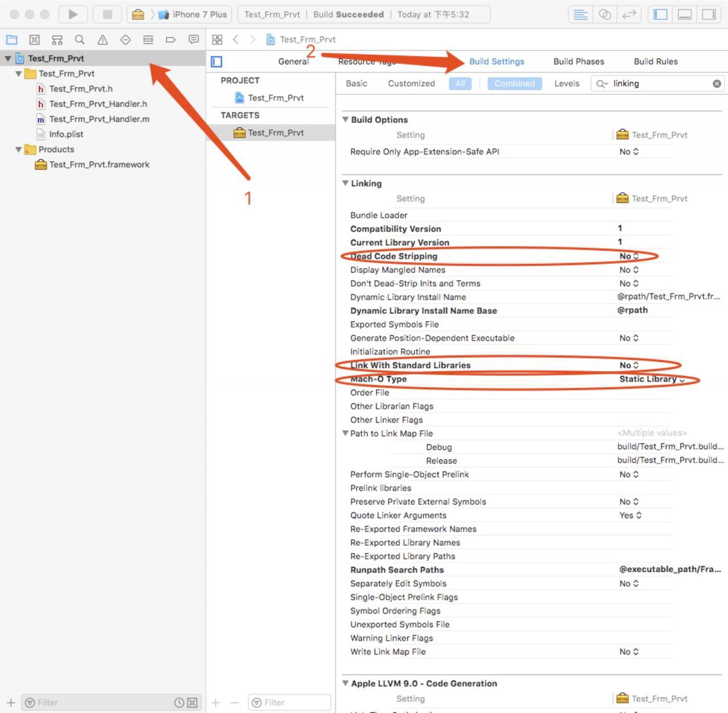Change the Dead Code Stripping value
This screenshot has height=713, width=728.
pos(629,256)
